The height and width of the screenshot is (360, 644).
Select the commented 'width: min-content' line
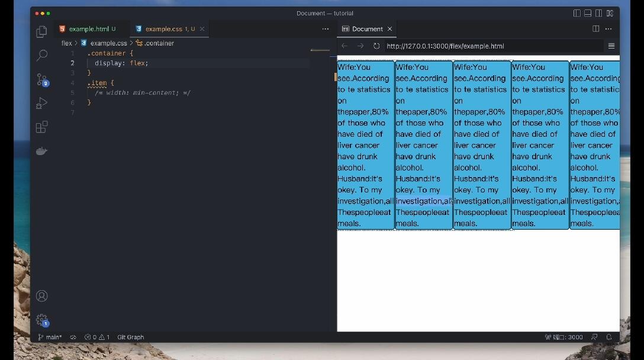pos(142,92)
